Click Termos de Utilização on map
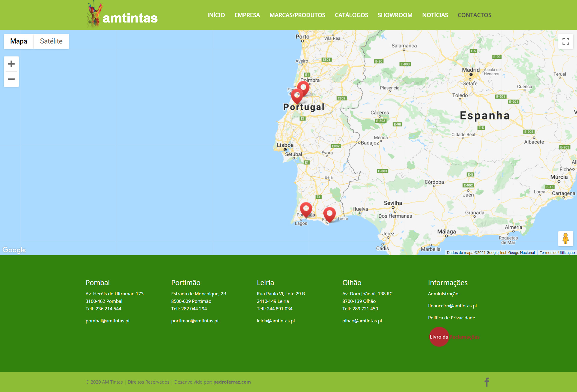 [557, 252]
